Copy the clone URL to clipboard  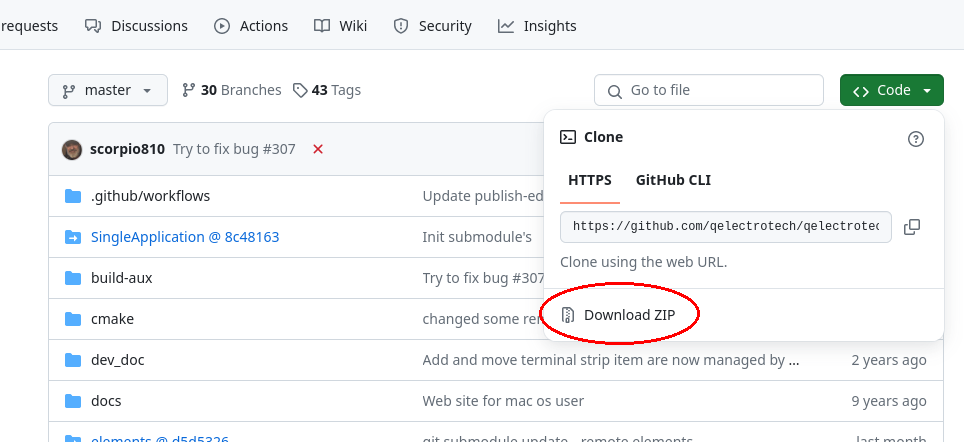(x=911, y=227)
